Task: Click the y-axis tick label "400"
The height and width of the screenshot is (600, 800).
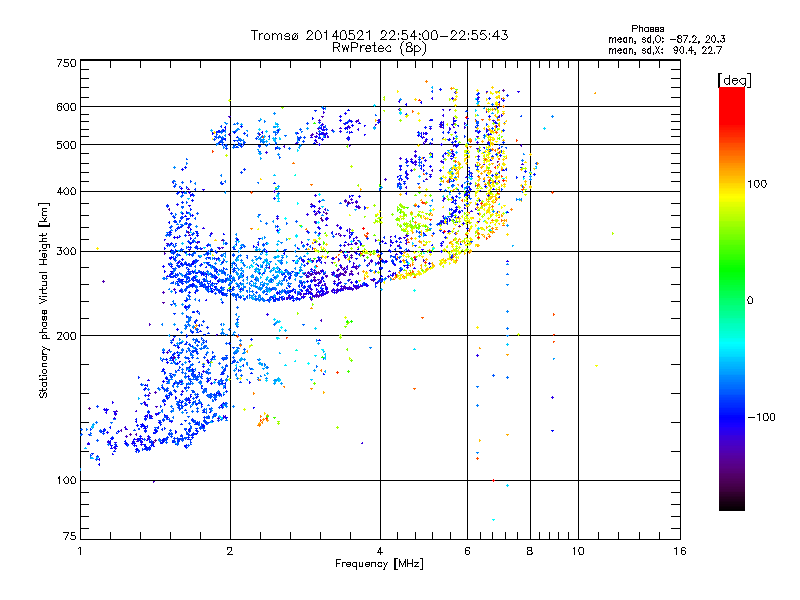Action: (x=66, y=192)
